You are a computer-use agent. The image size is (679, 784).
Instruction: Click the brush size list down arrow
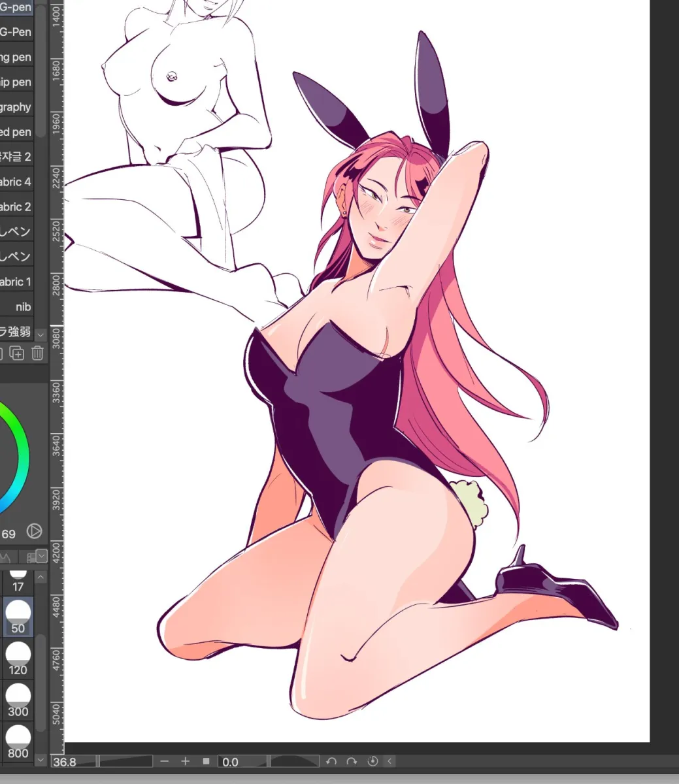click(41, 760)
